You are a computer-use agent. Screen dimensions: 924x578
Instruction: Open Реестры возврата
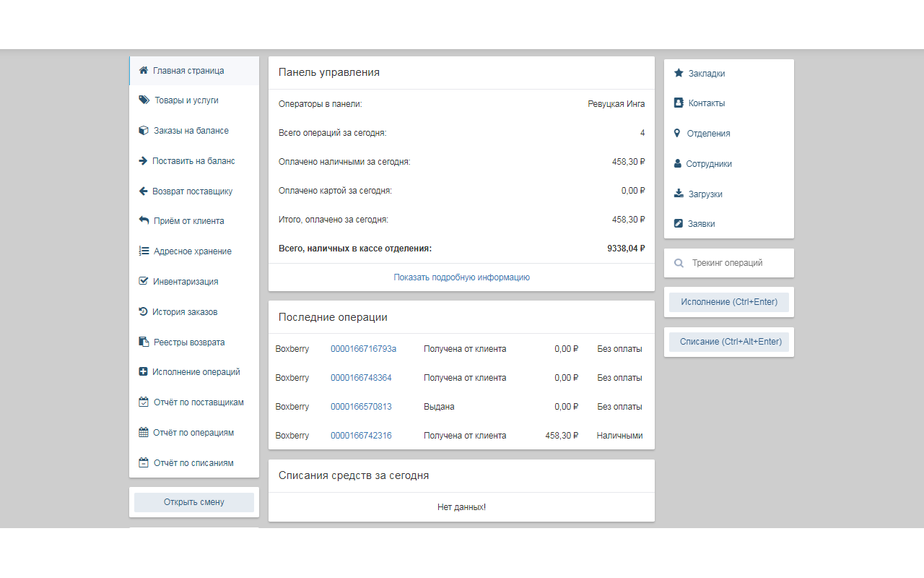(x=194, y=342)
